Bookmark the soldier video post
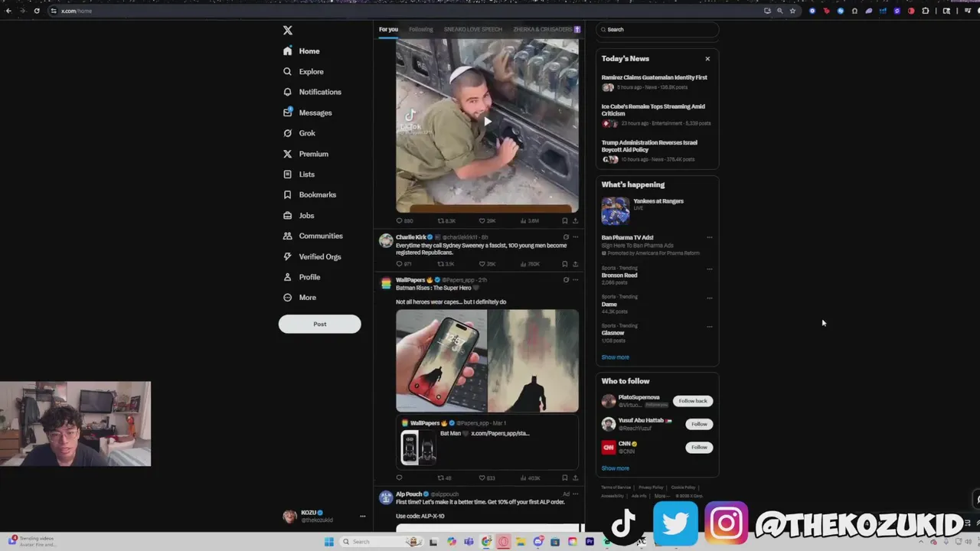 564,221
